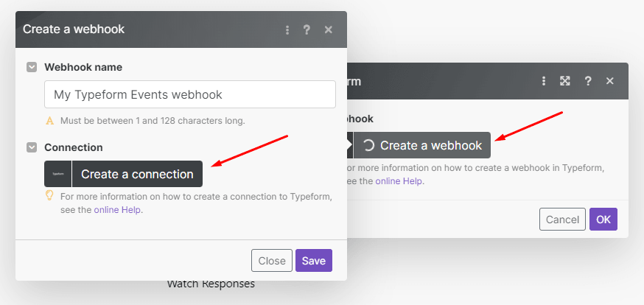Open the help question mark in Create a webhook dialog

[307, 29]
